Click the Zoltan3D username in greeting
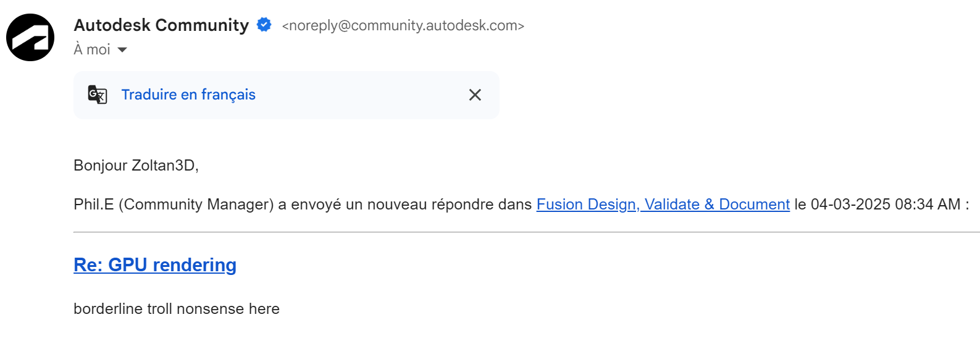The width and height of the screenshot is (980, 338). tap(164, 166)
